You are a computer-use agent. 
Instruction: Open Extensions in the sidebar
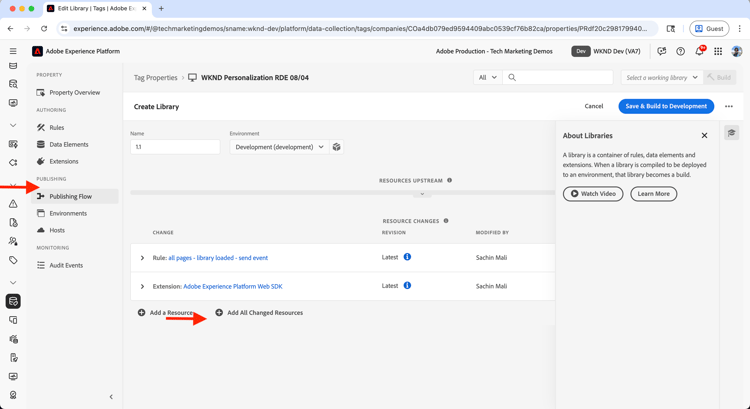click(x=64, y=162)
